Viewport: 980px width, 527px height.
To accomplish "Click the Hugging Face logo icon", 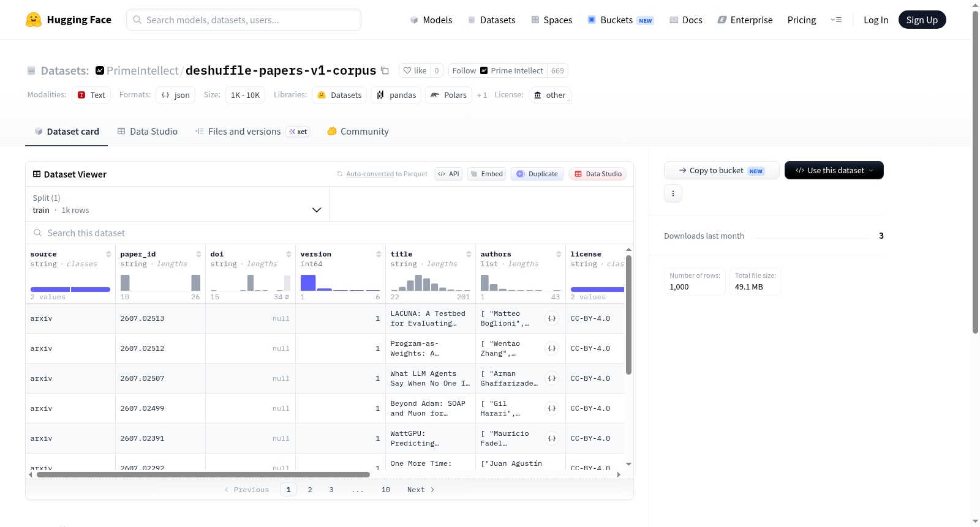I will point(34,20).
